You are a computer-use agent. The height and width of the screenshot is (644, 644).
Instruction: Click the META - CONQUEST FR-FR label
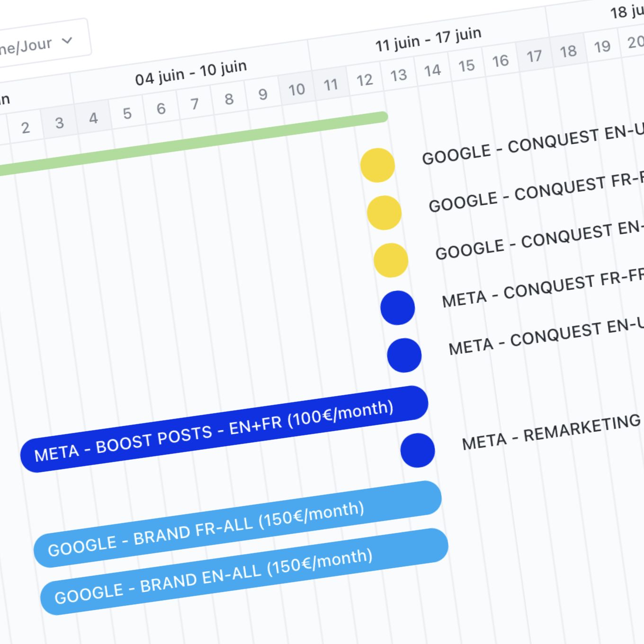pyautogui.click(x=542, y=288)
